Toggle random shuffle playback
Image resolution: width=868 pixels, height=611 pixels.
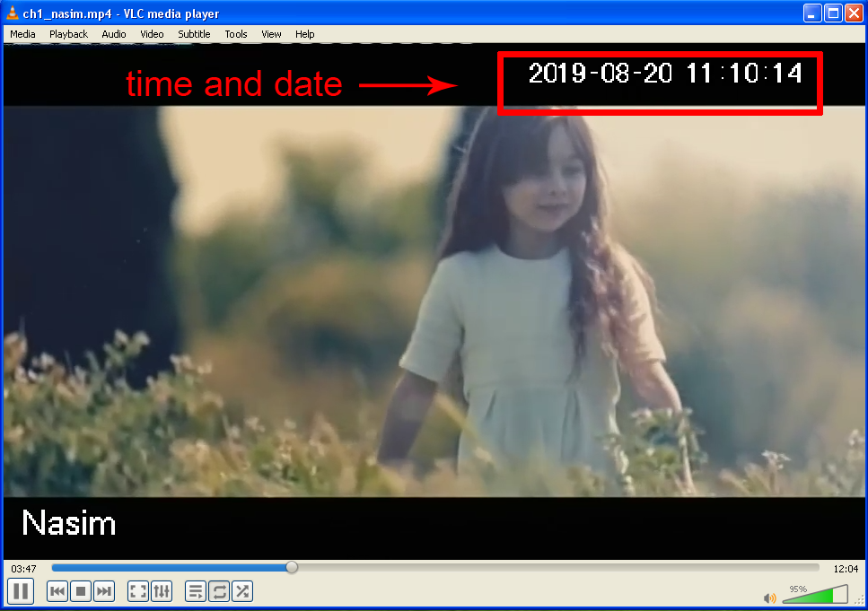coord(242,591)
